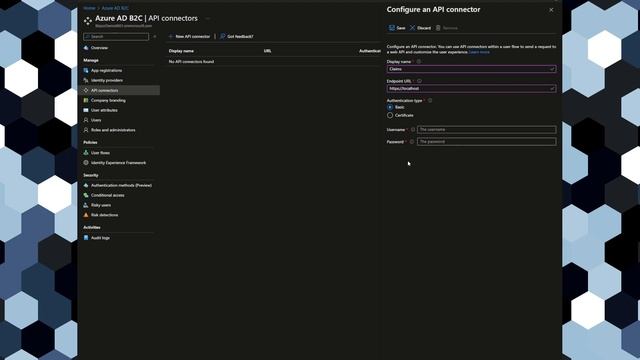640x360 pixels.
Task: Click Discard button text in panel
Action: (424, 28)
